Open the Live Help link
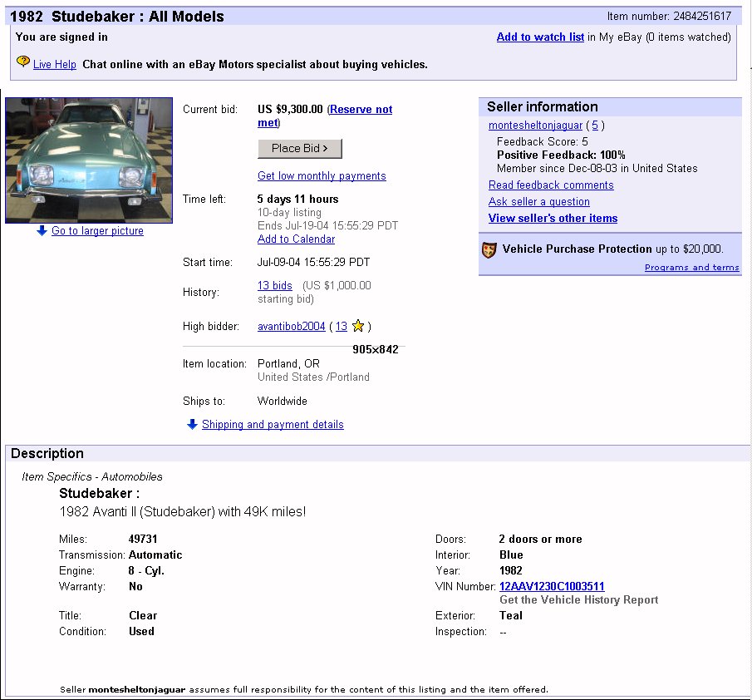This screenshot has width=752, height=700. (x=55, y=65)
